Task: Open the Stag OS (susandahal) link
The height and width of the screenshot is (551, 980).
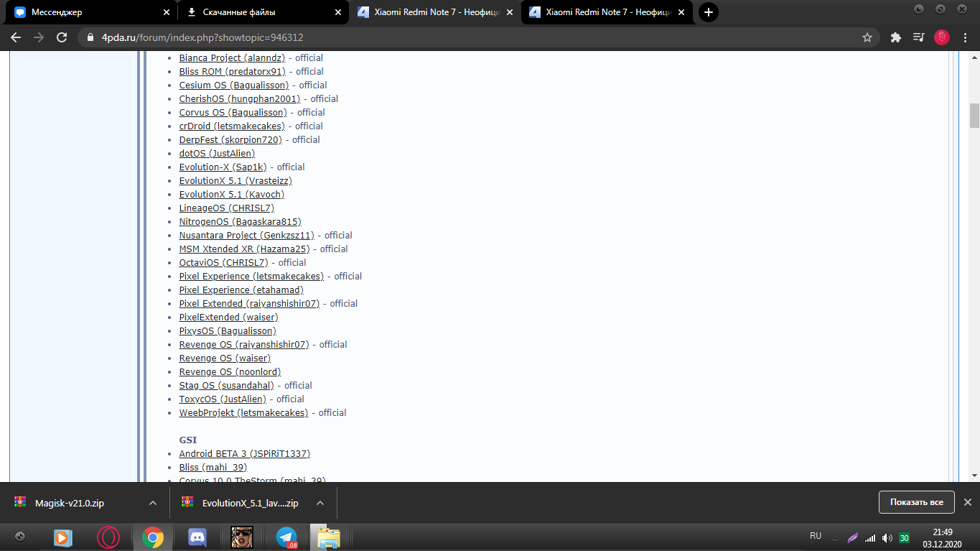Action: pos(226,386)
